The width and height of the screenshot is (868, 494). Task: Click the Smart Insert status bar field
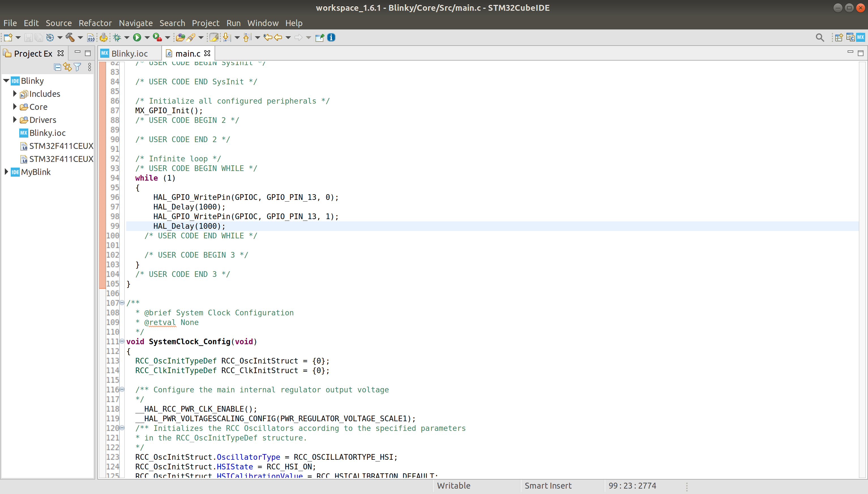(x=548, y=486)
